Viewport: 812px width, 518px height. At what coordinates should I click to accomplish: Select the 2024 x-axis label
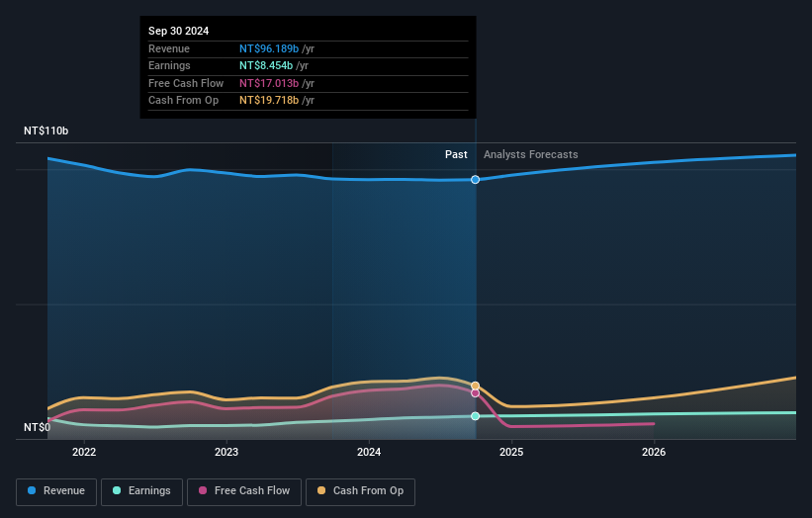click(x=369, y=452)
